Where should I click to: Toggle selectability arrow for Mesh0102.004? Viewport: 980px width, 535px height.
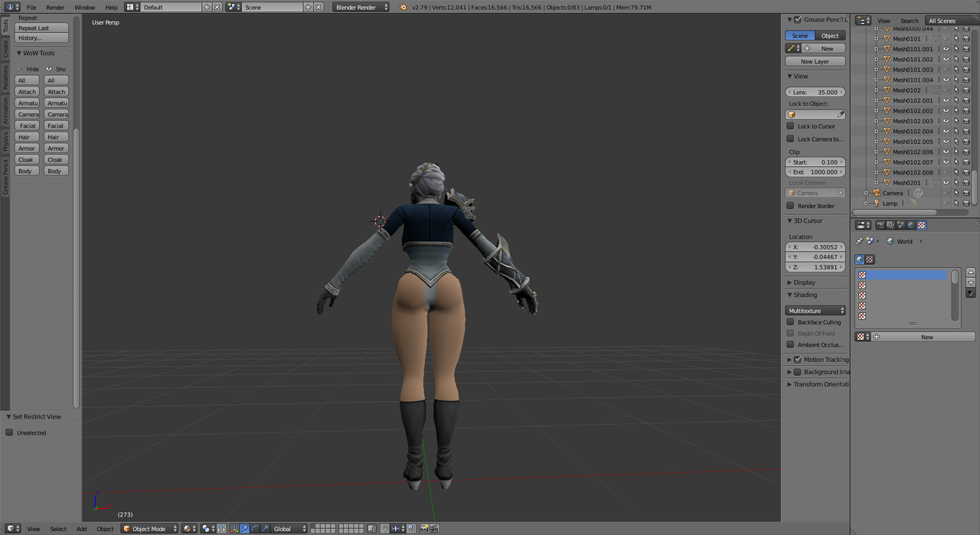click(956, 131)
